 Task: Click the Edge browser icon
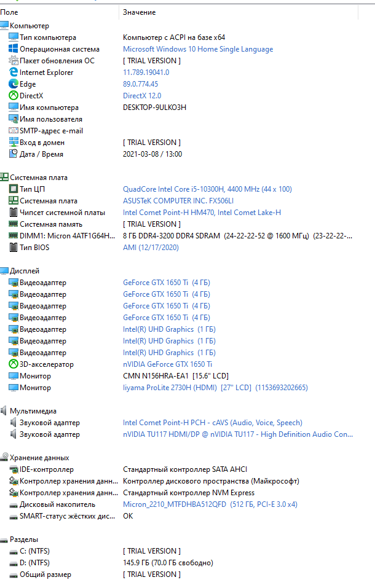point(14,84)
